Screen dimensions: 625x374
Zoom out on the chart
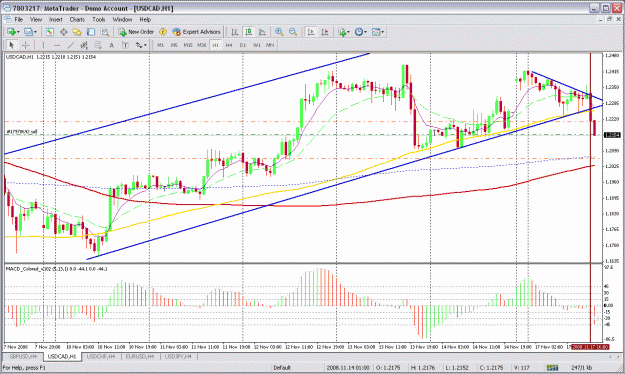click(293, 32)
